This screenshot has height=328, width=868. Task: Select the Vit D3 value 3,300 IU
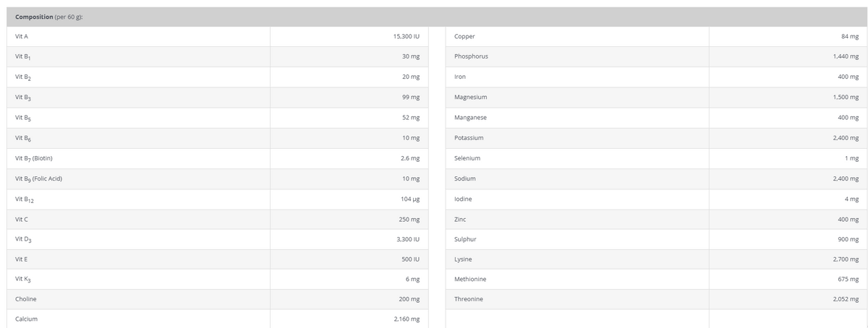[x=409, y=238]
